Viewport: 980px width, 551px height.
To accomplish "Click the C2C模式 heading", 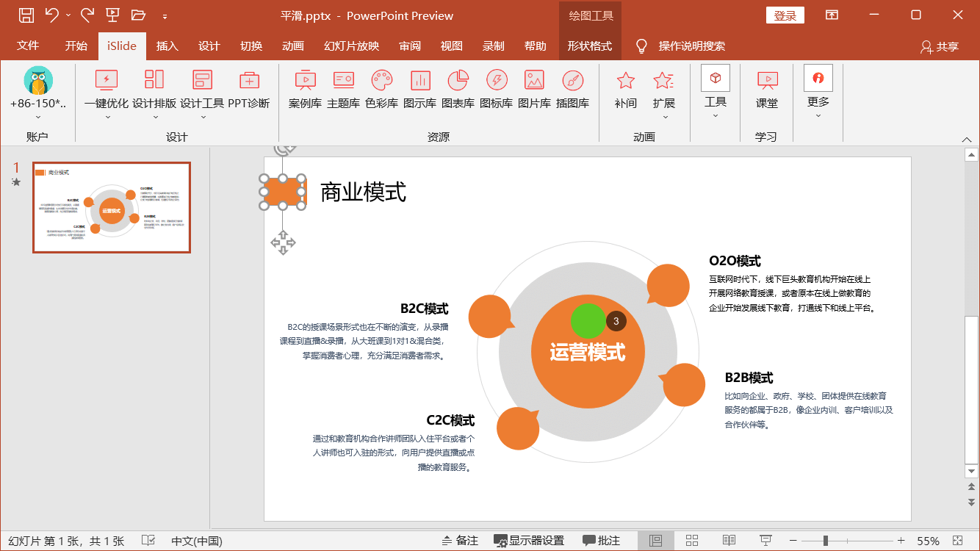I will pos(450,420).
